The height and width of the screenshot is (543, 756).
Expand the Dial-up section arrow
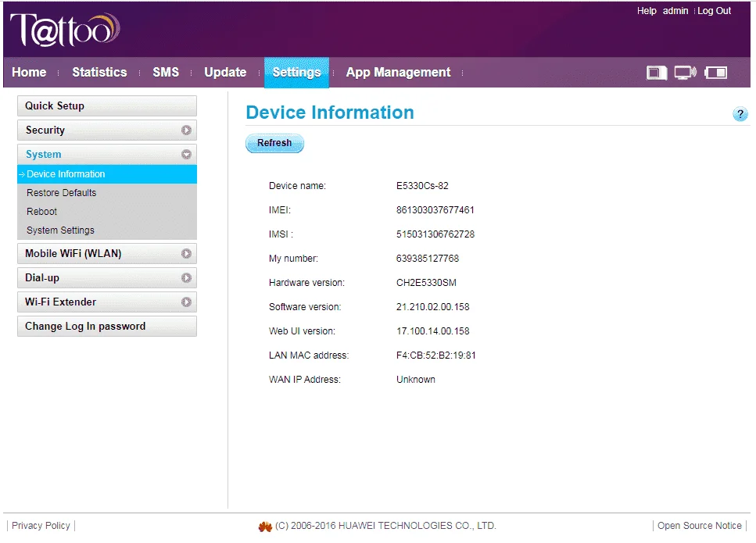(186, 277)
